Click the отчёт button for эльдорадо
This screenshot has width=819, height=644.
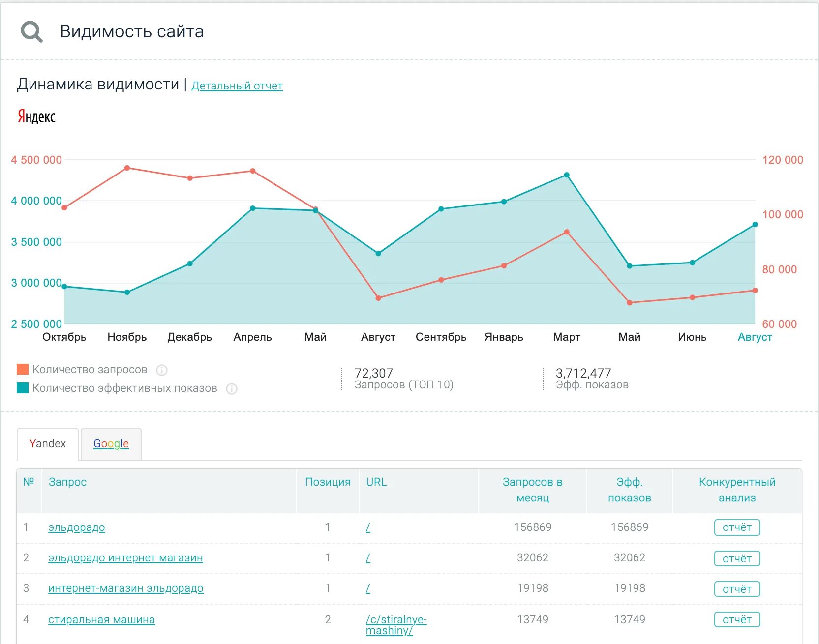[737, 527]
